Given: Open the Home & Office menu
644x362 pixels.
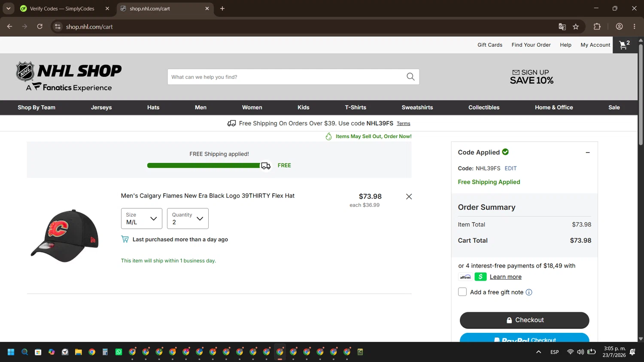Looking at the screenshot, I should tap(554, 108).
